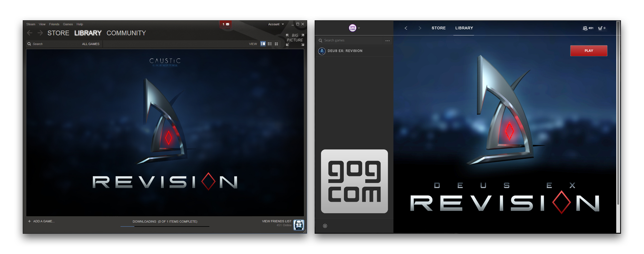The height and width of the screenshot is (254, 644).
Task: Switch Steam library to list view
Action: click(x=269, y=44)
